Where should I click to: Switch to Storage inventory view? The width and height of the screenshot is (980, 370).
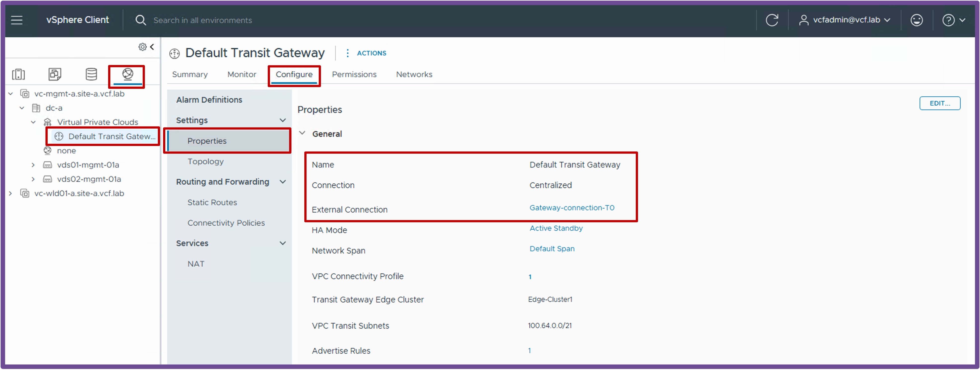(x=91, y=74)
